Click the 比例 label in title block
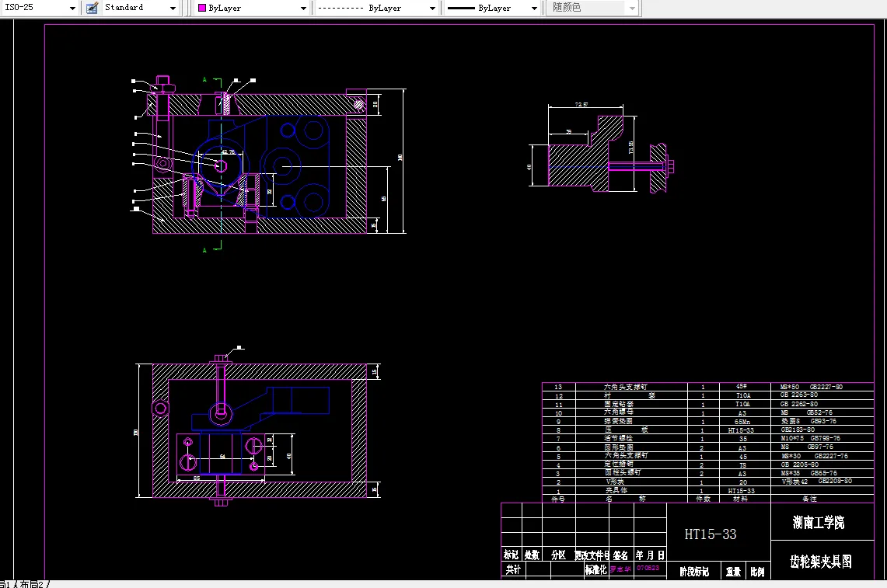 [x=757, y=572]
